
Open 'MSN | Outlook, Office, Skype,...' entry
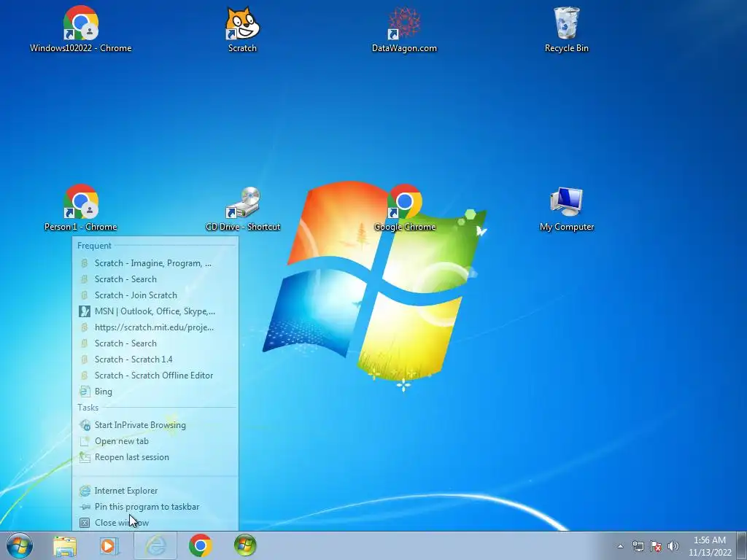[155, 311]
